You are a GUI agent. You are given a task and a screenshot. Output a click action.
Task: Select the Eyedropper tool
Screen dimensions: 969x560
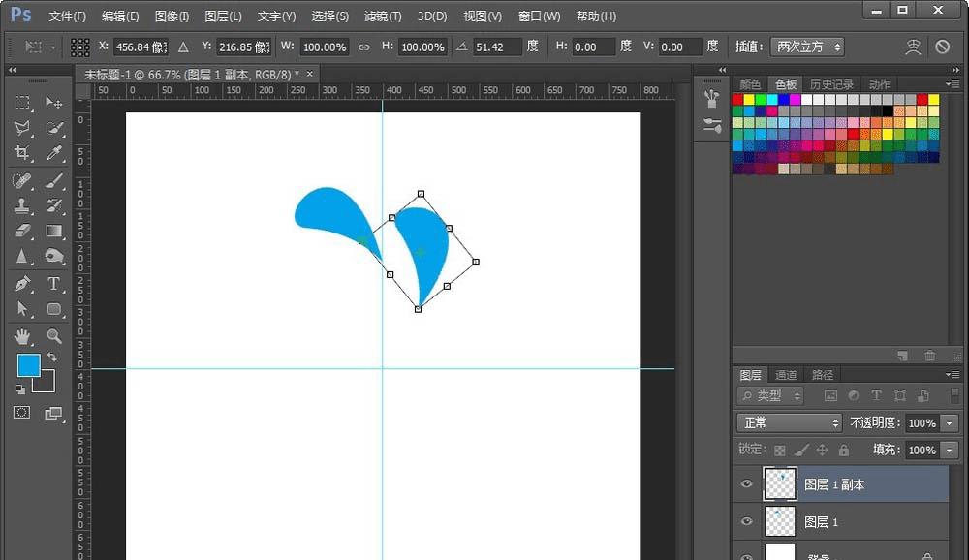(54, 153)
